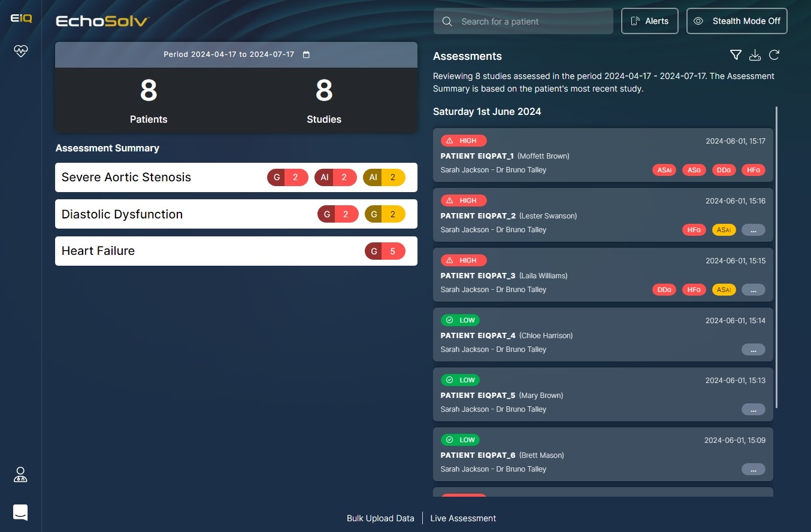The width and height of the screenshot is (811, 532).
Task: Click the yellow ASAI tag on PATIENT EIQPAT_3
Action: coord(724,290)
